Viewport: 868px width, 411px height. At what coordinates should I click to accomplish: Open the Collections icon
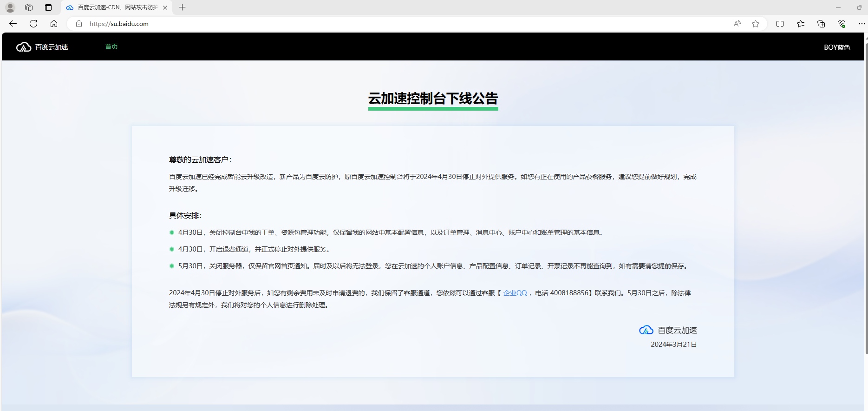(x=821, y=24)
